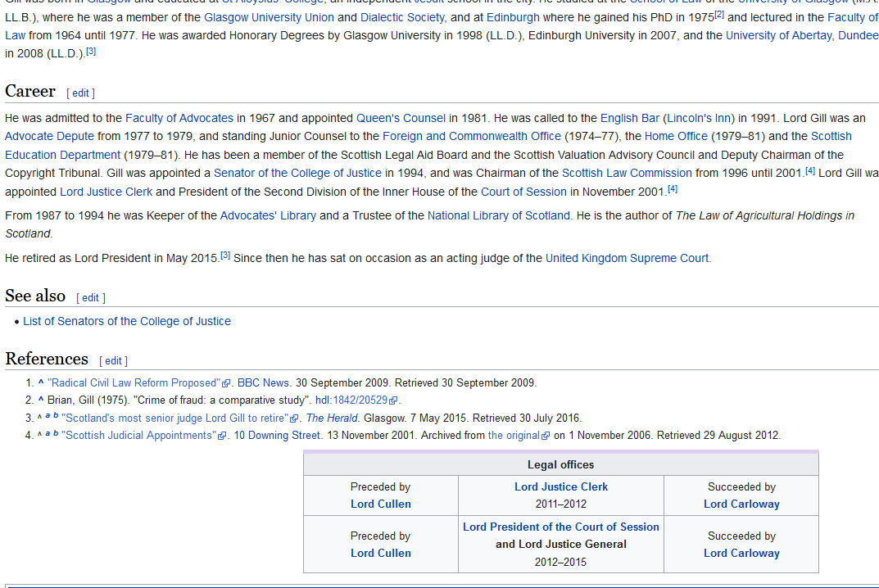
Task: Click footnote [2] after PhD in 1975
Action: click(719, 15)
